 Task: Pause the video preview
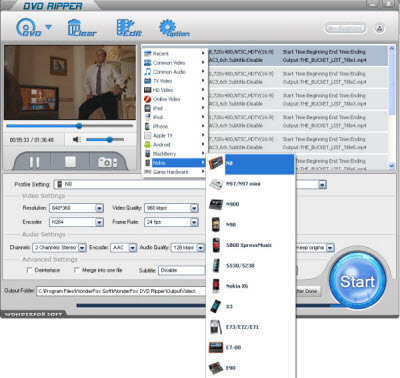[34, 162]
